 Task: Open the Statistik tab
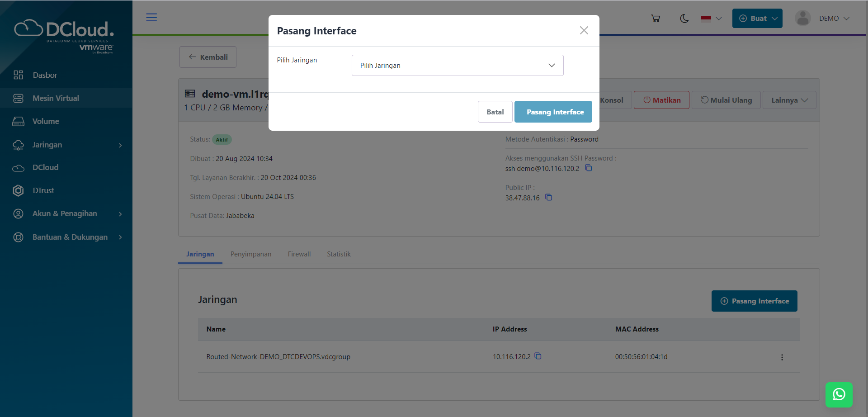(x=339, y=254)
